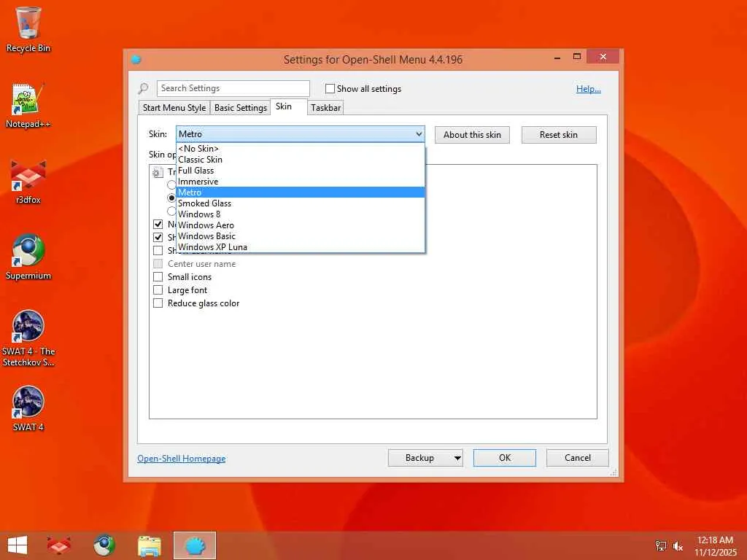
Task: Click the Cancel button
Action: pos(578,458)
